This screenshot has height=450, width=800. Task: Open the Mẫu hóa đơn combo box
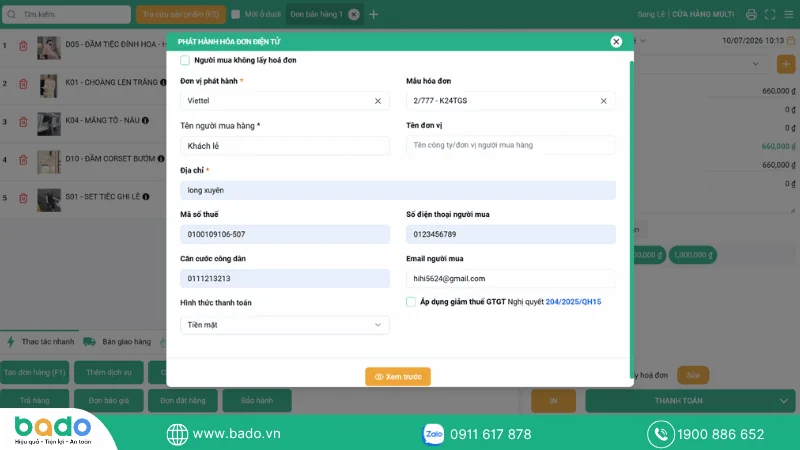pos(511,101)
